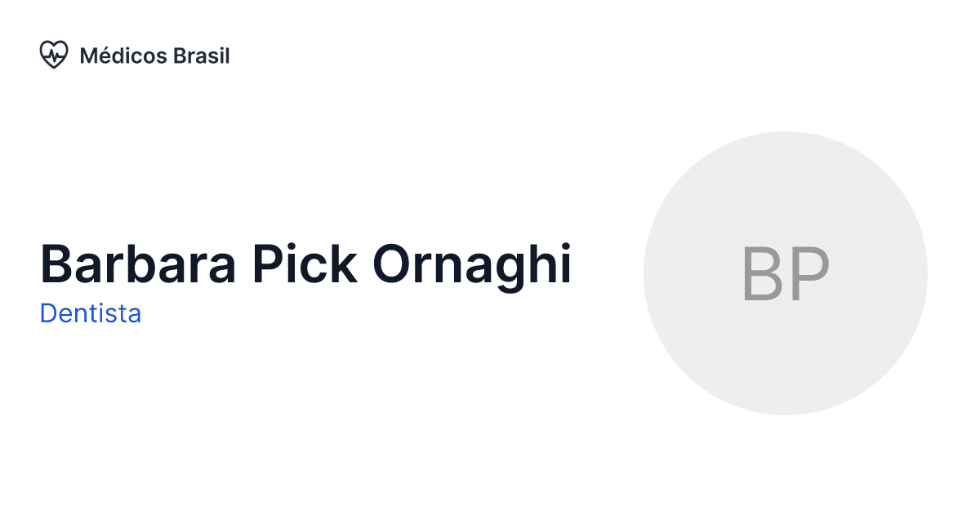Click the left edge of the avatar circle
Viewport: 980px width, 514px height.
click(648, 273)
